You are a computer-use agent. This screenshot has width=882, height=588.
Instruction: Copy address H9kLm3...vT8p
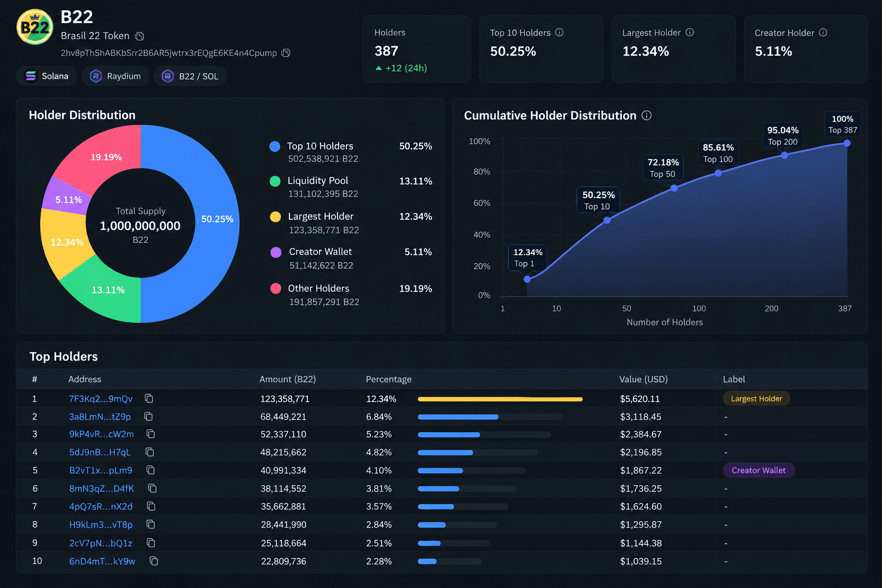pos(150,524)
